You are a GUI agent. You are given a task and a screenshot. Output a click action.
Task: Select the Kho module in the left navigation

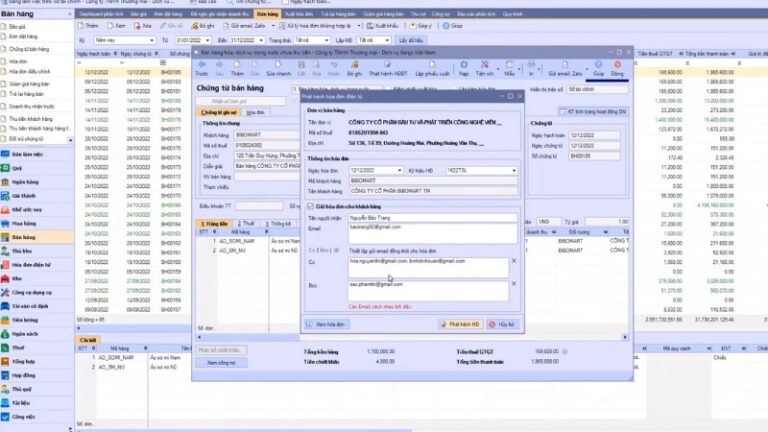[x=18, y=279]
